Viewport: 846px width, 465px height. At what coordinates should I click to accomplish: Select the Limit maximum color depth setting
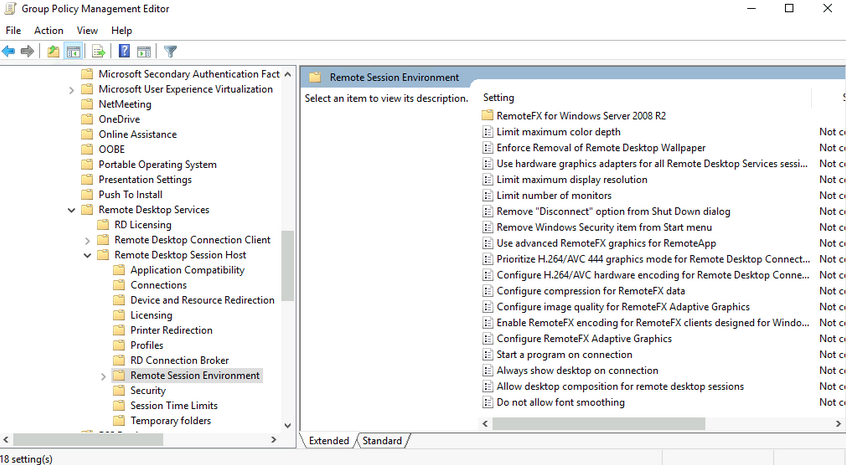point(558,132)
